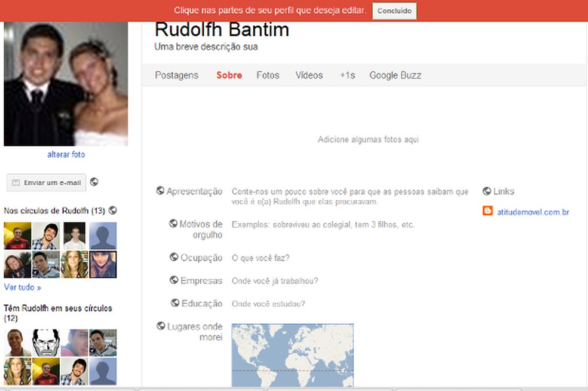Click the privacy globe beside Lugares onde morei
The height and width of the screenshot is (391, 588).
[x=160, y=325]
